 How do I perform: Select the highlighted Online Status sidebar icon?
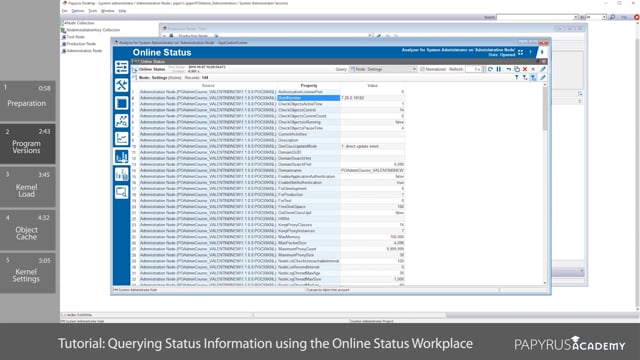121,156
